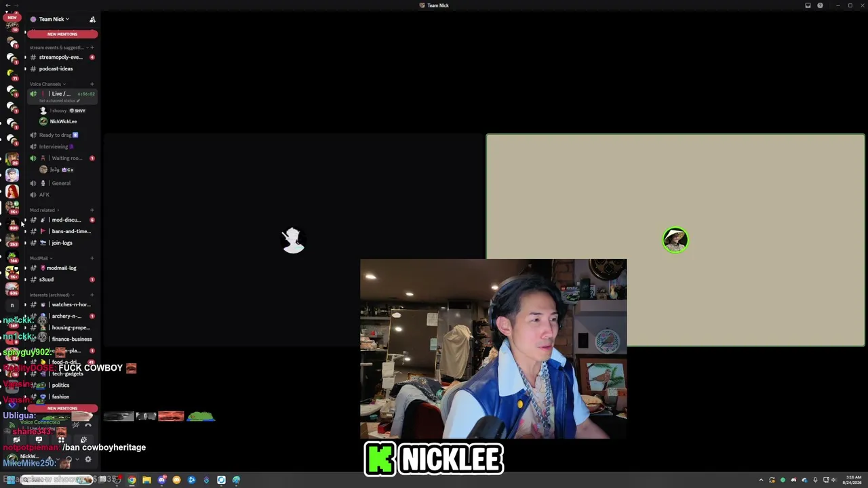Join the Waiting room voice channel
The height and width of the screenshot is (488, 868).
(x=62, y=158)
